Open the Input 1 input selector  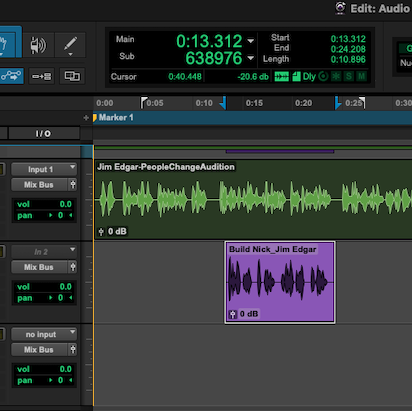[x=44, y=169]
